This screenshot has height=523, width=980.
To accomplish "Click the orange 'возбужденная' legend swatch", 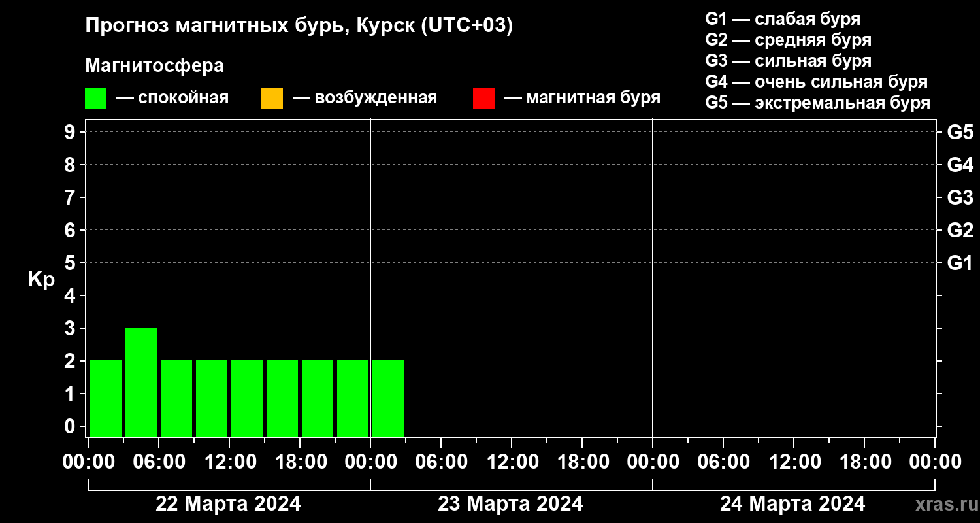I will (272, 98).
